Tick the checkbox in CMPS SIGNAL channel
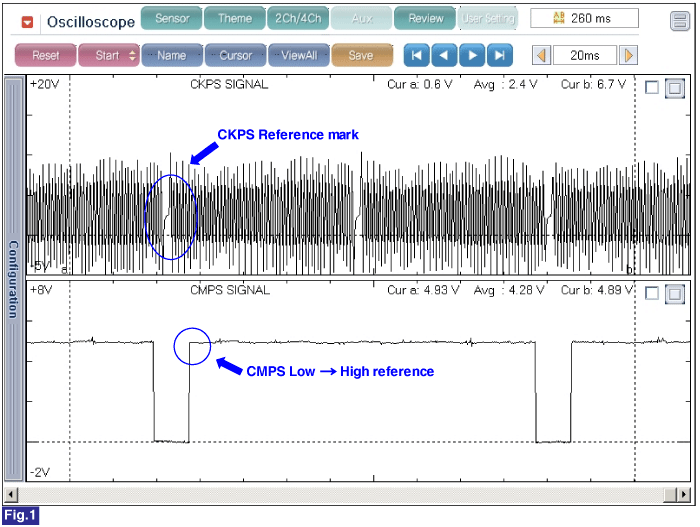Viewport: 700px width, 527px height. (x=652, y=293)
